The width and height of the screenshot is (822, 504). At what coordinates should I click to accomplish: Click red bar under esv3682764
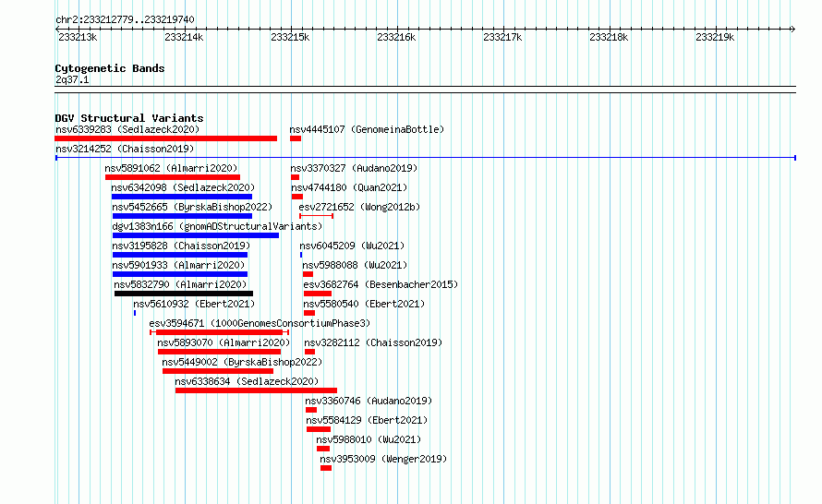(x=318, y=294)
